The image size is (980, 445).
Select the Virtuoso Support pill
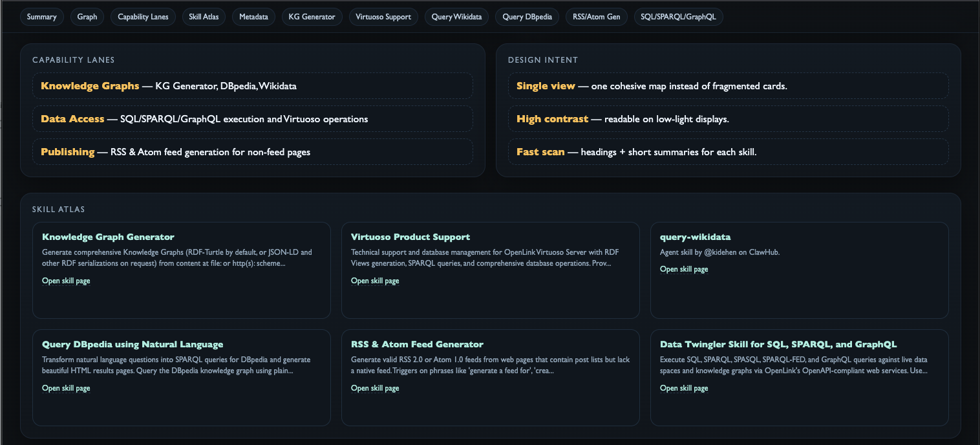point(383,17)
